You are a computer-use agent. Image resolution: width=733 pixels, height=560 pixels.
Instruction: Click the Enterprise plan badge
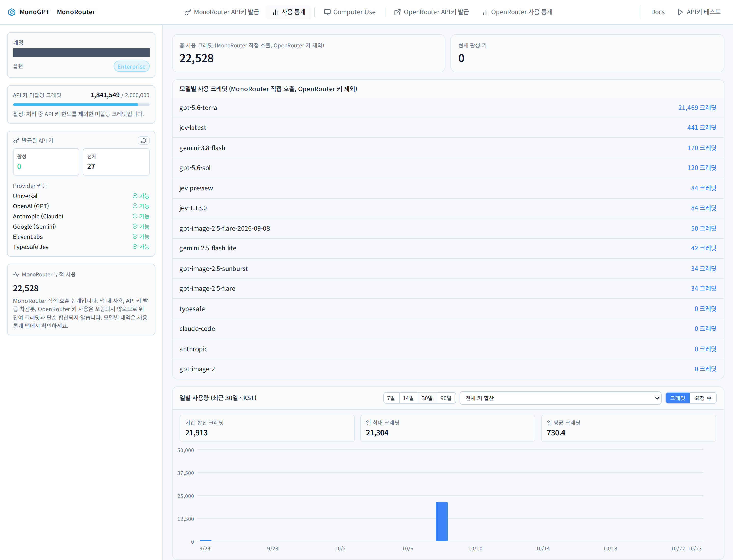[x=131, y=66]
